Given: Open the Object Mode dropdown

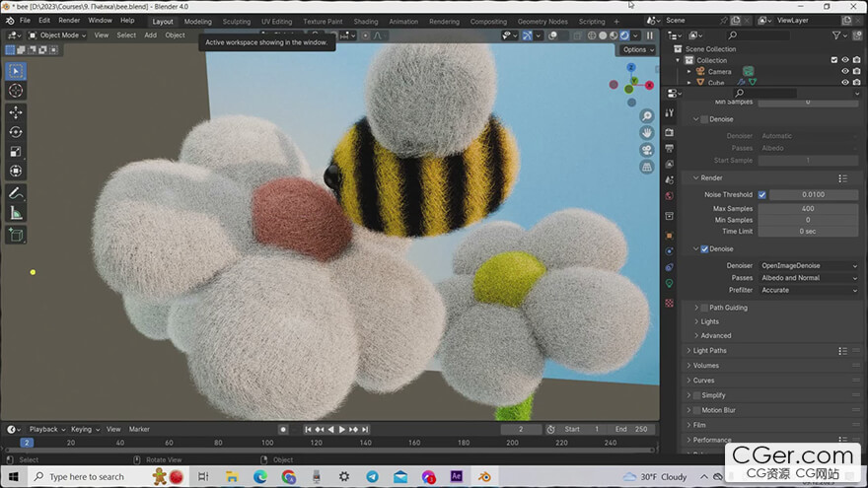Looking at the screenshot, I should tap(58, 35).
